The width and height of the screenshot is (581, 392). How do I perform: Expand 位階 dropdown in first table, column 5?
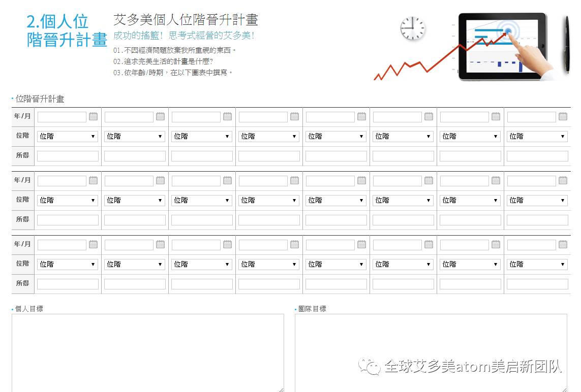coord(336,136)
